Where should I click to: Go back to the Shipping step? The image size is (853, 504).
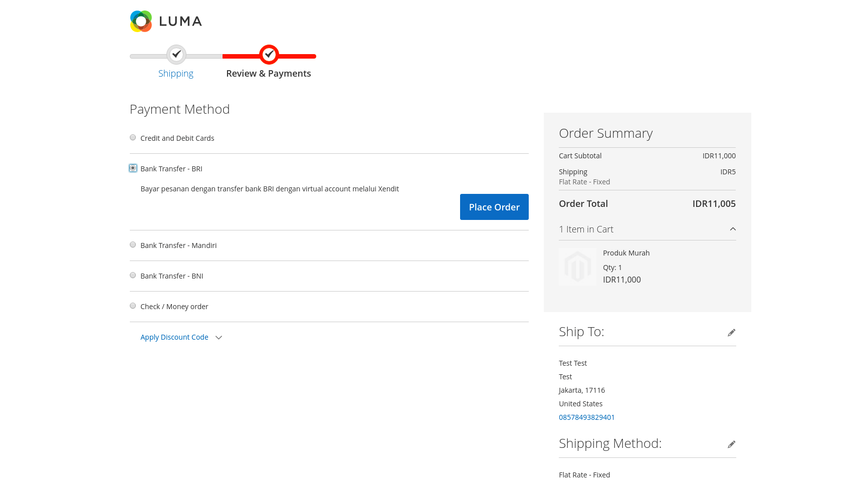tap(176, 73)
